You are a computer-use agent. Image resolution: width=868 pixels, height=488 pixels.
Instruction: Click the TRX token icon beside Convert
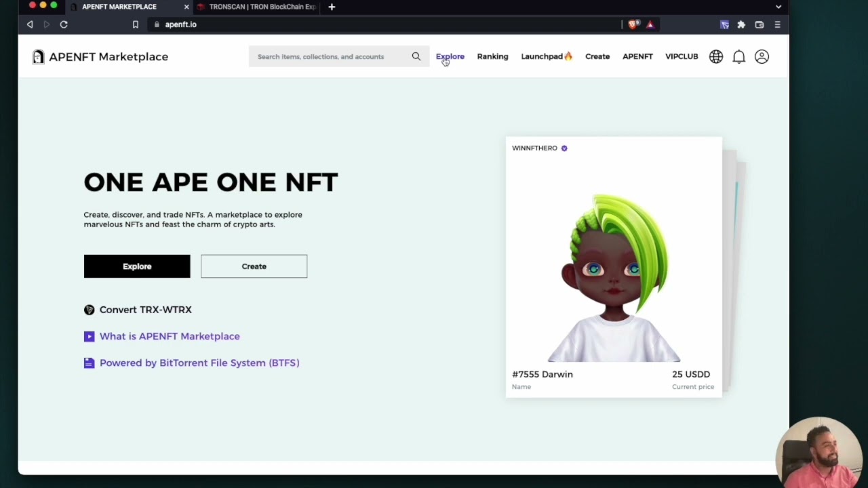[x=89, y=310]
